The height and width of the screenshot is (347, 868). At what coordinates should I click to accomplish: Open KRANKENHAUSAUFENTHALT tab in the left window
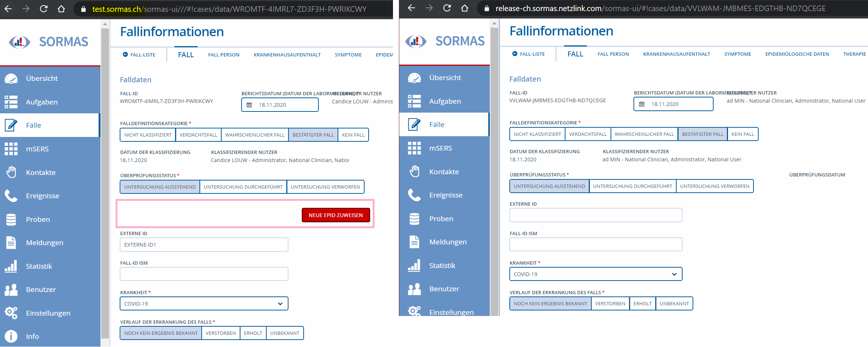click(x=287, y=55)
